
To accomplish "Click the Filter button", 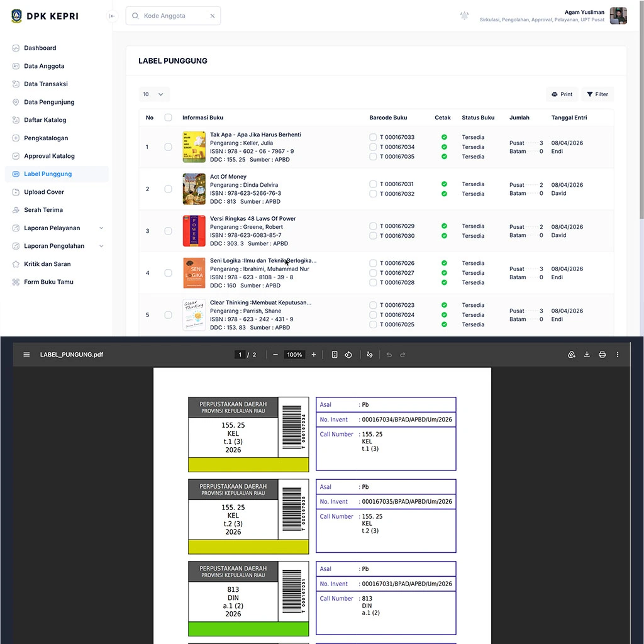I will (597, 94).
